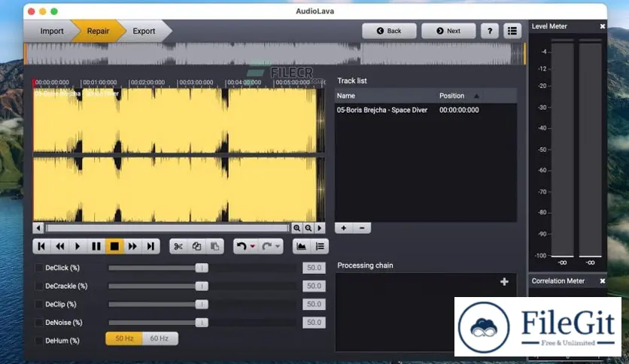The image size is (629, 364).
Task: Click the left scroll arrow under waveform
Action: pyautogui.click(x=38, y=228)
